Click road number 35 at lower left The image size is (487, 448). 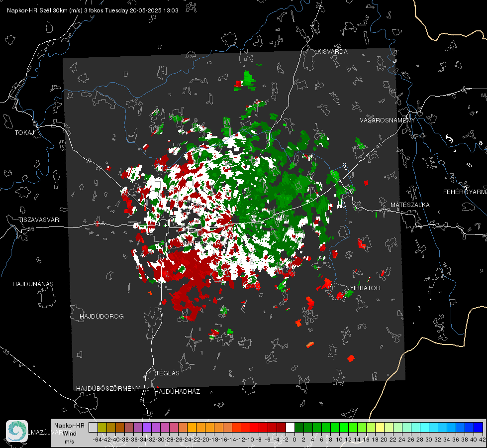click(6, 352)
